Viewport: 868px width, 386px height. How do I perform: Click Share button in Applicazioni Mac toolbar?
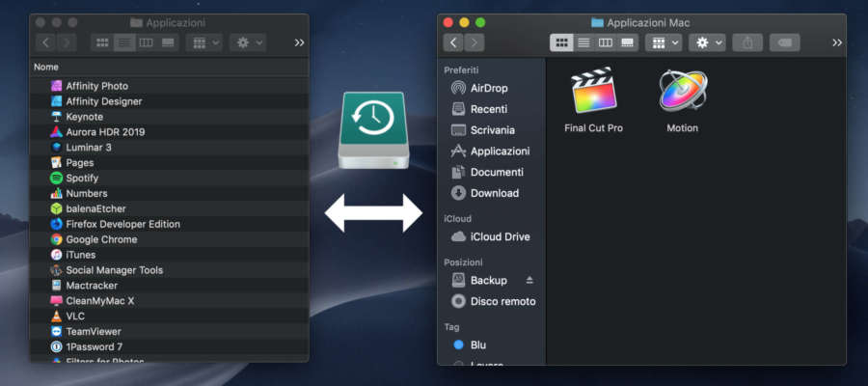point(747,42)
